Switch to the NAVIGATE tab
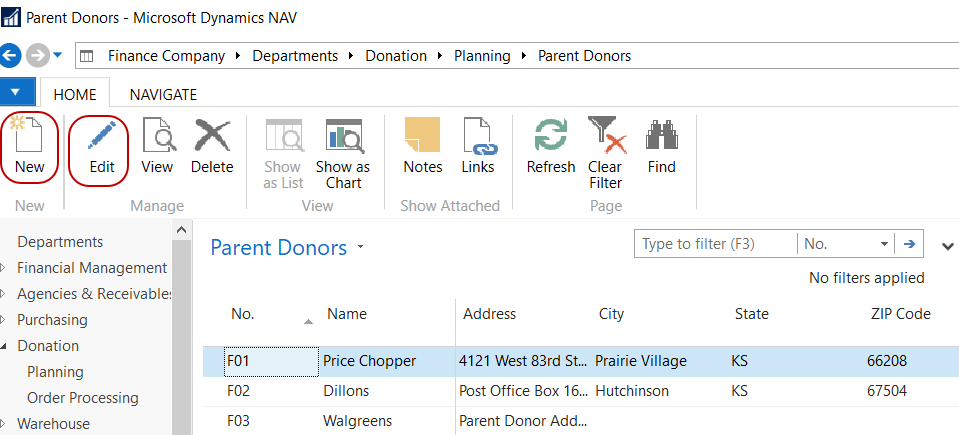 point(163,95)
